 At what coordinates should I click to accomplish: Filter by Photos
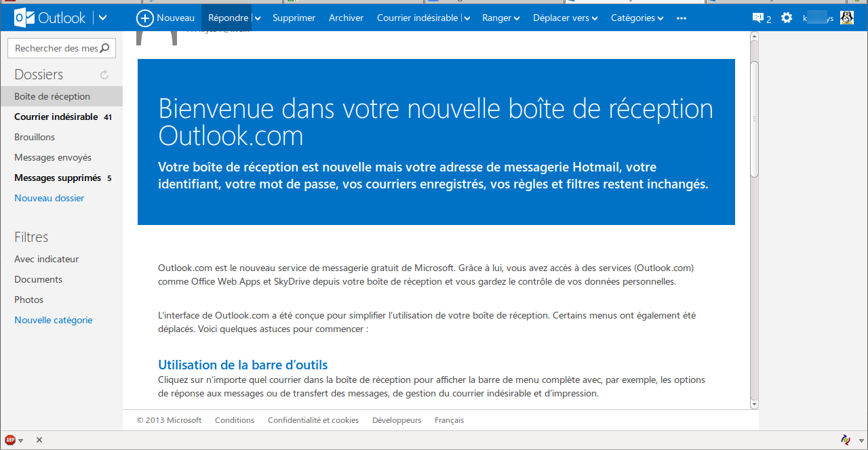coord(28,300)
